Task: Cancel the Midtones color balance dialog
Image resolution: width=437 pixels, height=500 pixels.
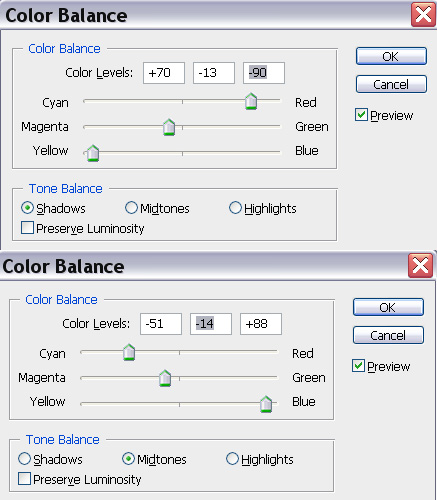Action: [388, 335]
